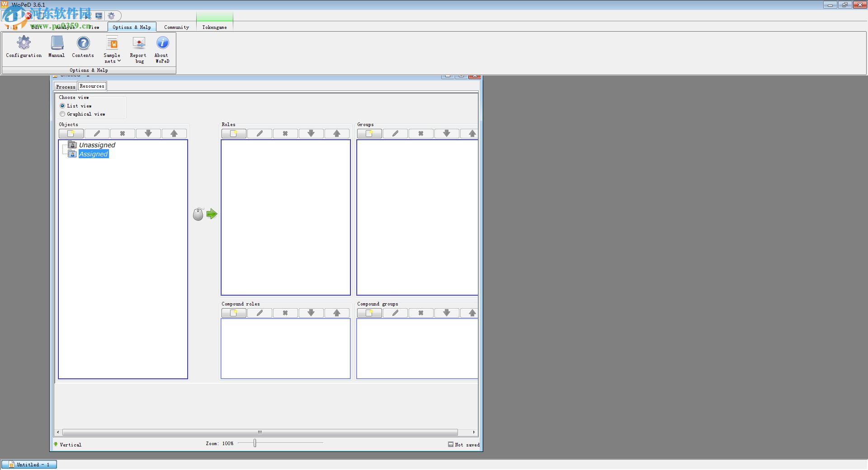868x470 pixels.
Task: Click inside the Compound groups list area
Action: point(417,348)
